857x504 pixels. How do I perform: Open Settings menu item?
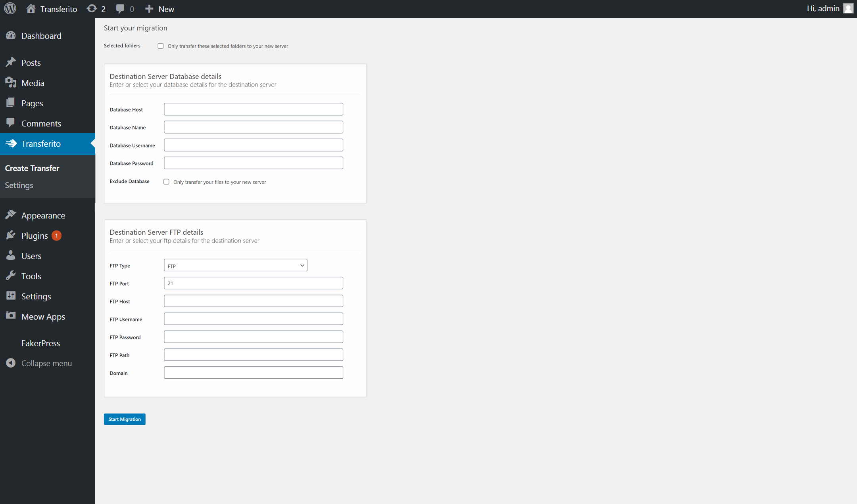click(x=36, y=296)
